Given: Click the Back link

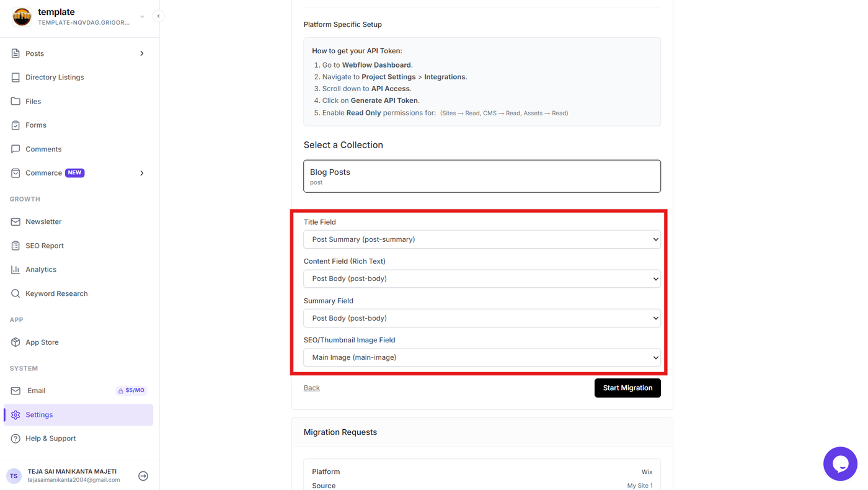Looking at the screenshot, I should click(312, 388).
